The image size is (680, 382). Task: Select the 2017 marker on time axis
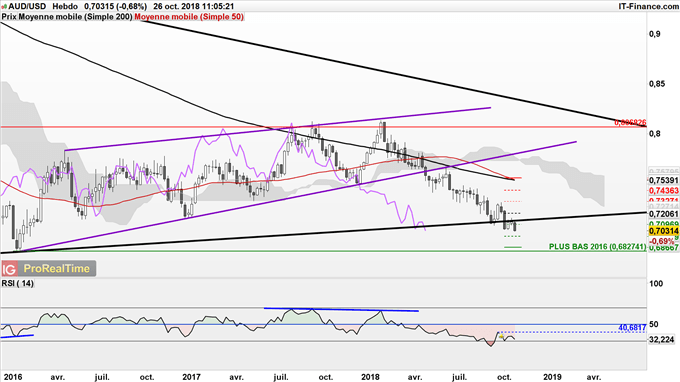click(191, 377)
